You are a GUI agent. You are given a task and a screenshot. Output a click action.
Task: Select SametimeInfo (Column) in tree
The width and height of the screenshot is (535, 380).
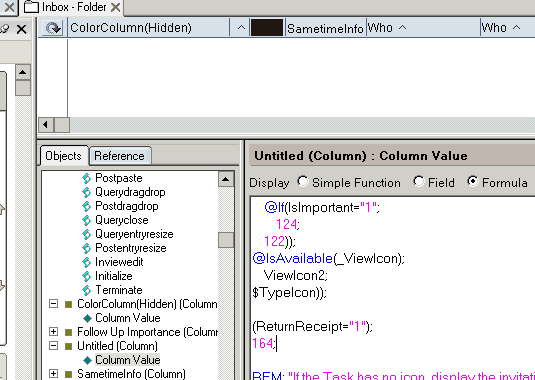tap(131, 374)
